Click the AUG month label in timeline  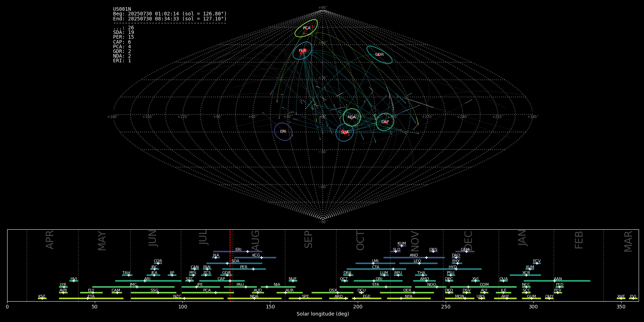255,240
